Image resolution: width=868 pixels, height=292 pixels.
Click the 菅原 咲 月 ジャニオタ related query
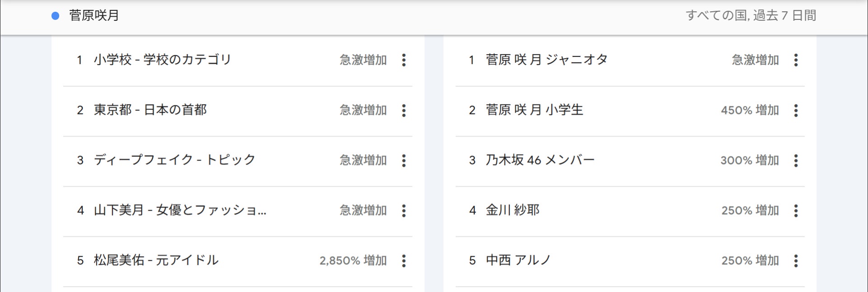(x=546, y=60)
